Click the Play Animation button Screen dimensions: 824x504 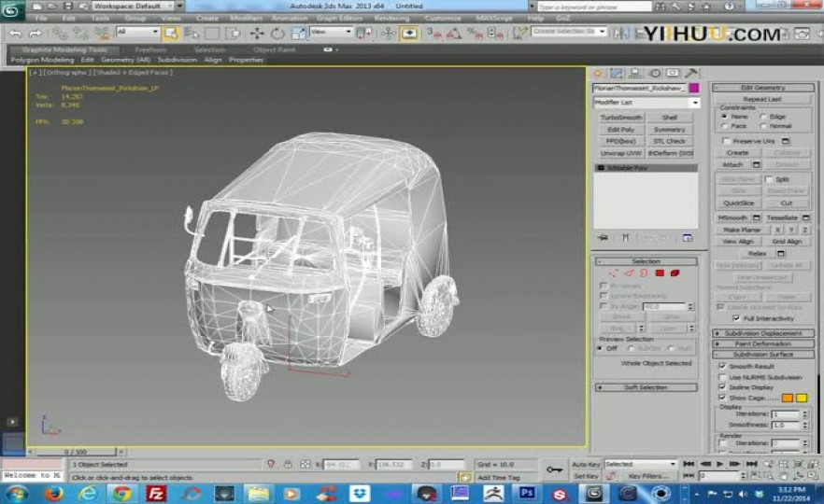coord(720,464)
